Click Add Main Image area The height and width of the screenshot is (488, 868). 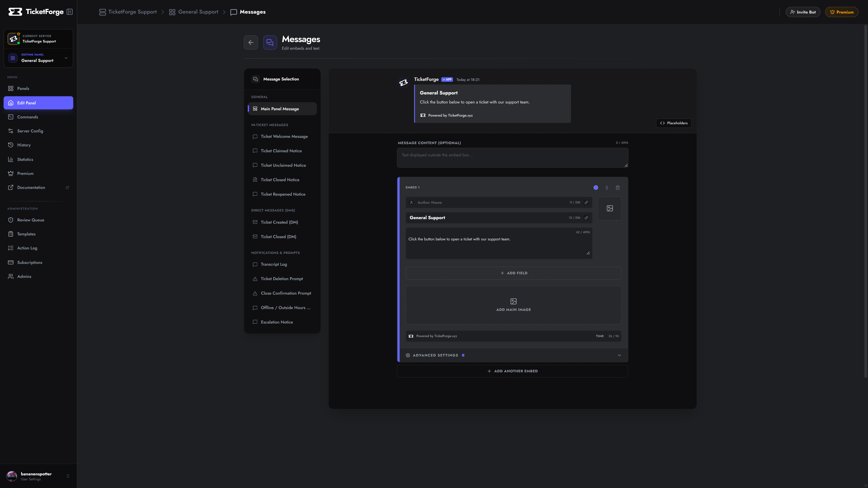pyautogui.click(x=514, y=305)
